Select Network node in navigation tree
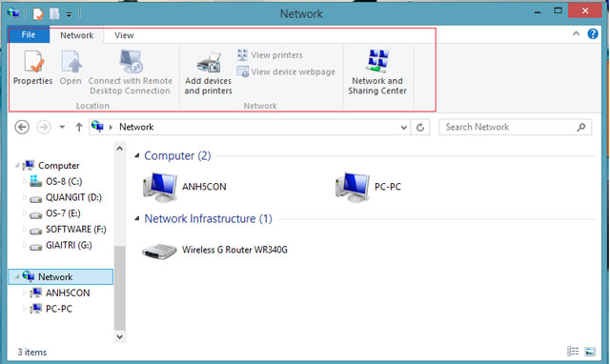 [61, 277]
